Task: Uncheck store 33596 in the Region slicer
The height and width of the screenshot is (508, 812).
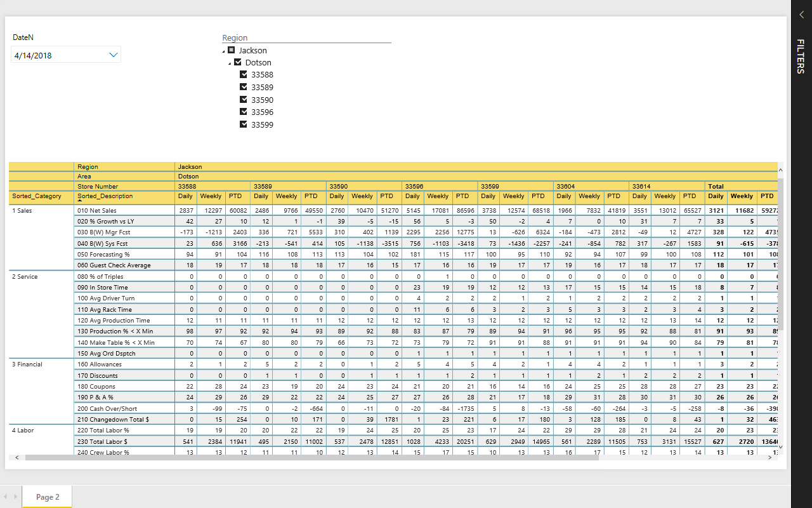Action: pyautogui.click(x=244, y=112)
